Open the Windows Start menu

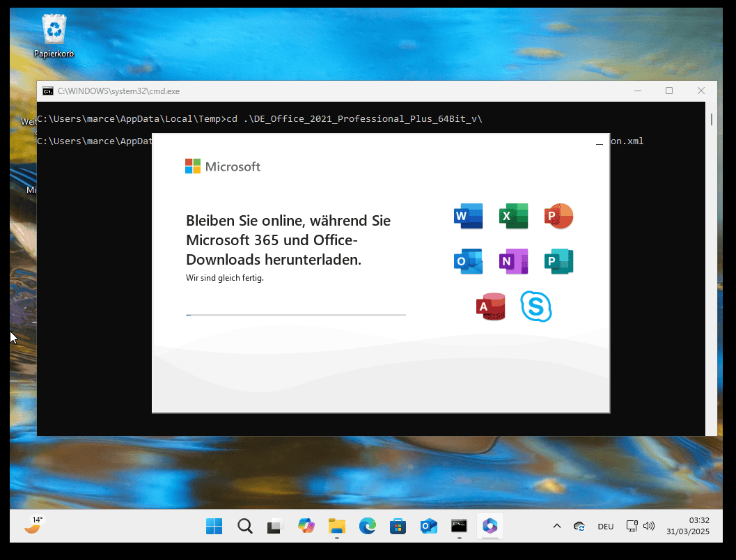coord(214,526)
